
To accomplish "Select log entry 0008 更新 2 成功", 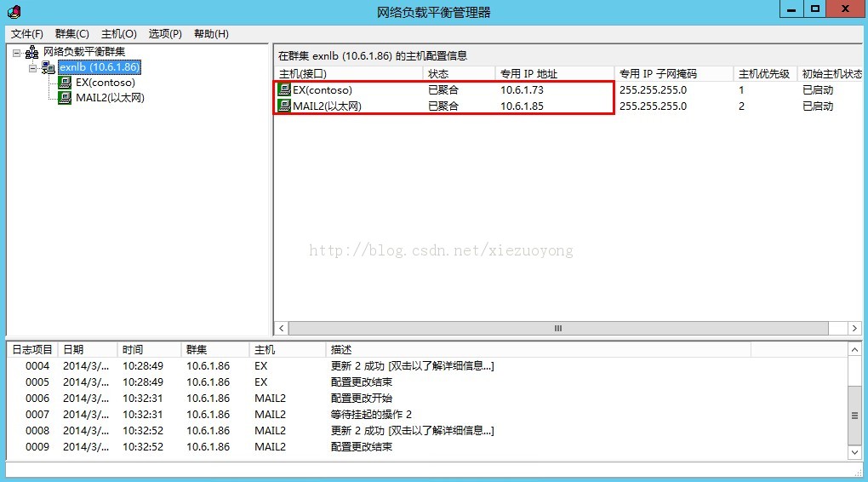I will coord(426,430).
